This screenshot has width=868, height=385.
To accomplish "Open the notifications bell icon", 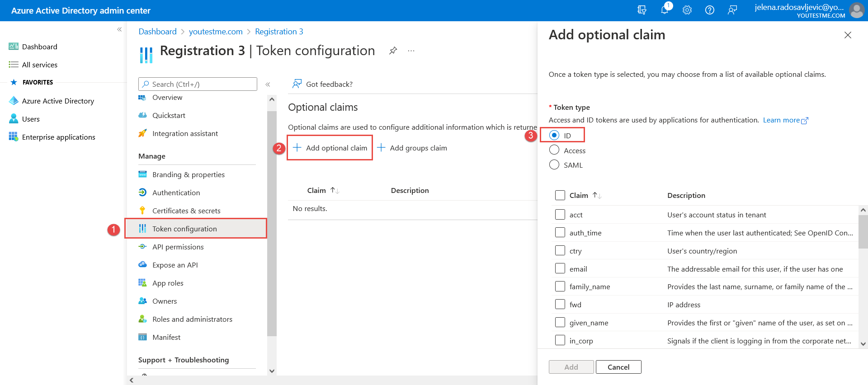I will pos(665,10).
